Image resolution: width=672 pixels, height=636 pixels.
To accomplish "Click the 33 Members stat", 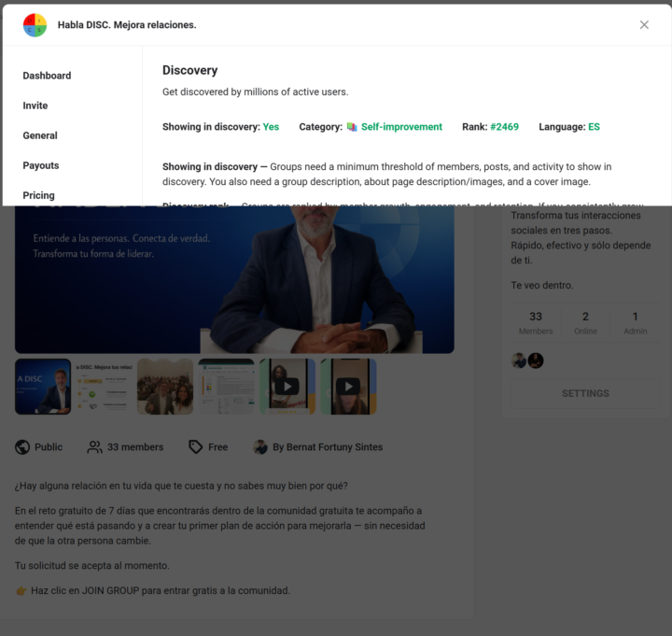I will tap(536, 322).
